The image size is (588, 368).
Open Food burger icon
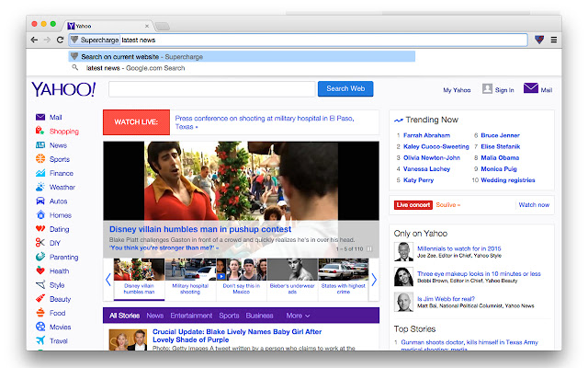pos(40,313)
